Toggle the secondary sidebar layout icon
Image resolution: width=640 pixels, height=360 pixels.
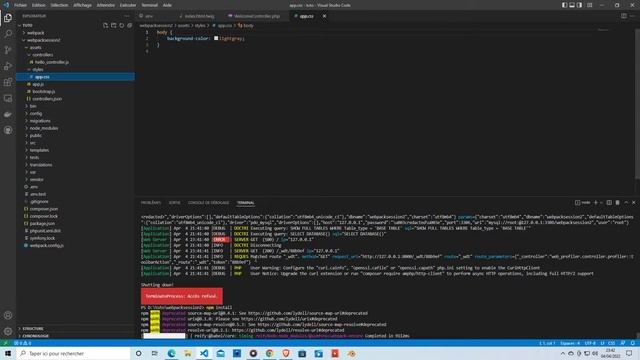point(580,5)
